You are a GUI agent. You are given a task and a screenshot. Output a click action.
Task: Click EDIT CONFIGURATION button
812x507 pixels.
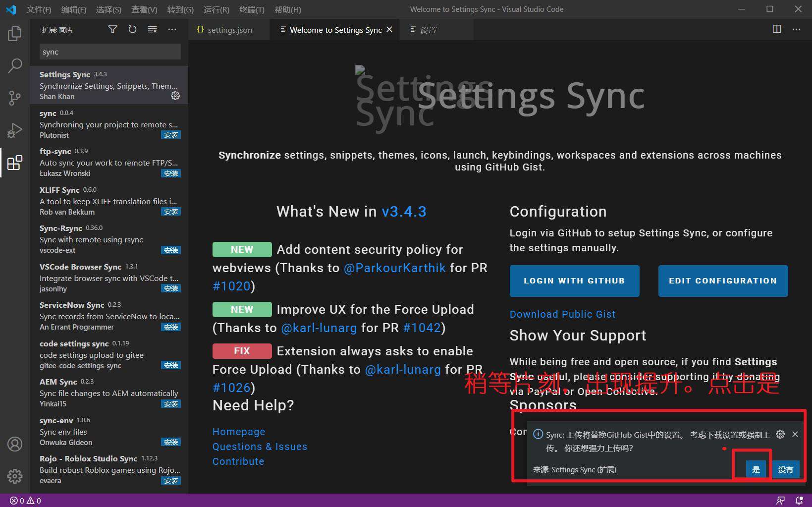click(723, 281)
